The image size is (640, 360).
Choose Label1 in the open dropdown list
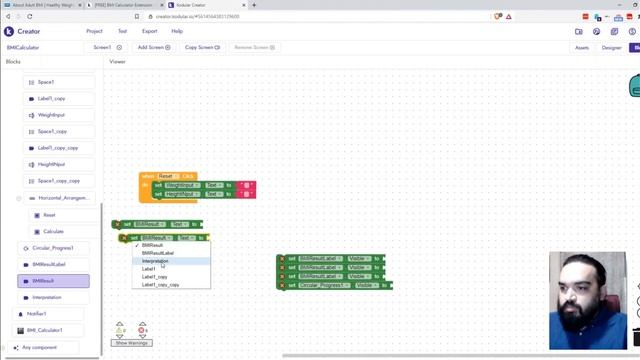(171, 269)
